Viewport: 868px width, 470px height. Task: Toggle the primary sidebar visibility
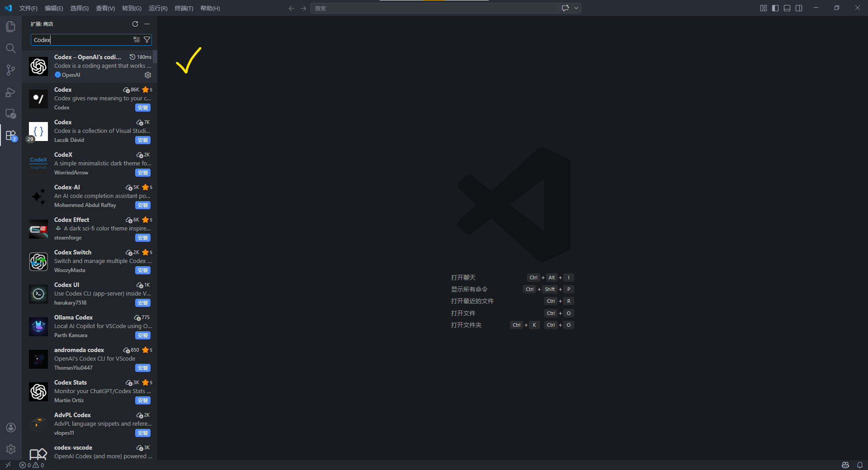(775, 8)
